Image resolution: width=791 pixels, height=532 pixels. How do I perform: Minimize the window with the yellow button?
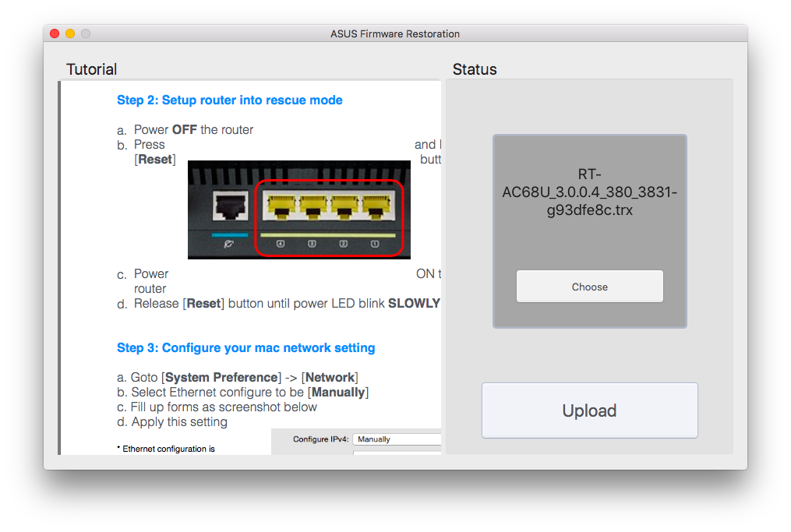pyautogui.click(x=70, y=33)
